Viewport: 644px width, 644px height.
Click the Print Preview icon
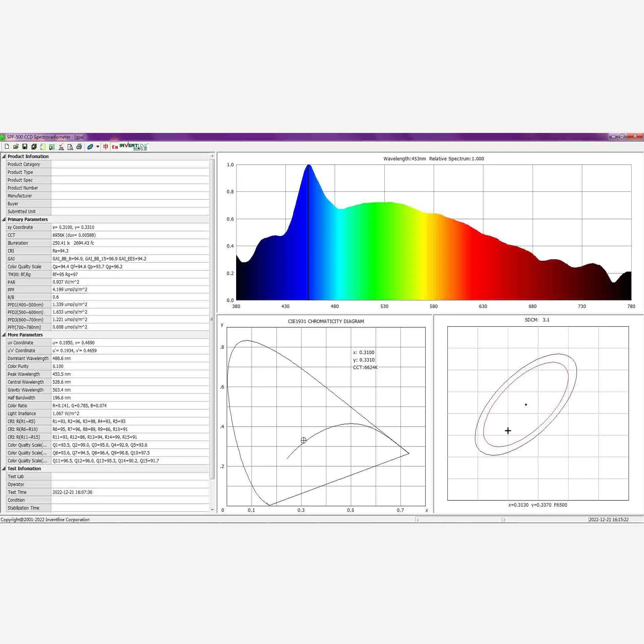(70, 147)
